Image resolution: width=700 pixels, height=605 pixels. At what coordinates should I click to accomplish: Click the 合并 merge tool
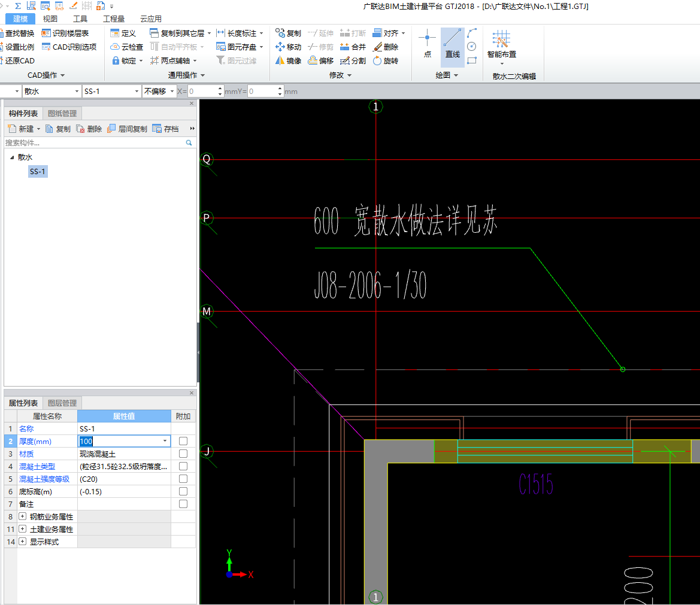353,47
